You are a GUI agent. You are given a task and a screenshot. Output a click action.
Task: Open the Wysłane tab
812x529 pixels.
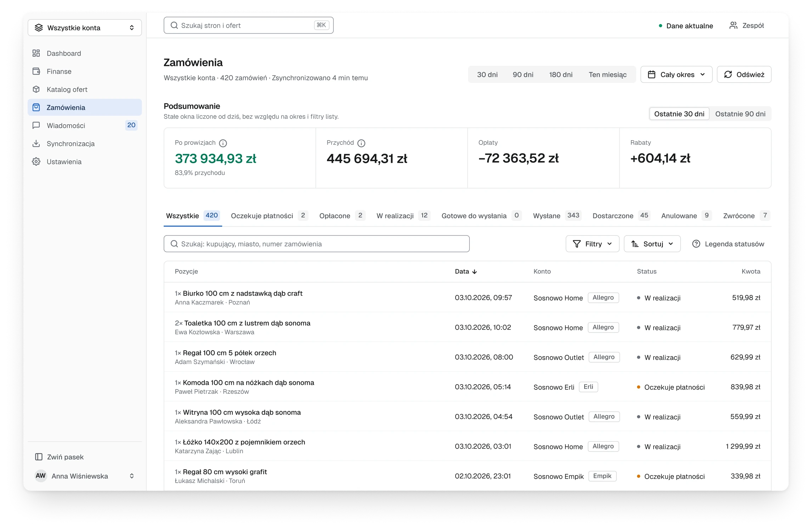[x=557, y=216]
